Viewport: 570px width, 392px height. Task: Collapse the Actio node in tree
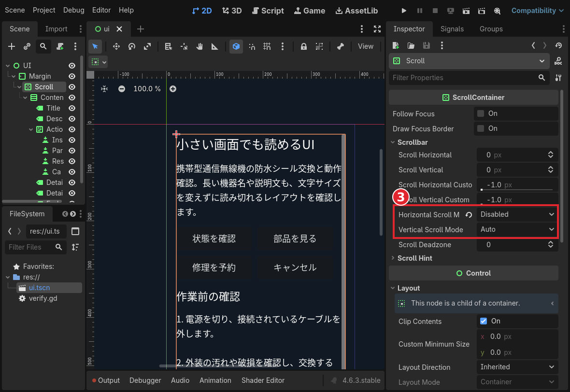[x=31, y=130]
